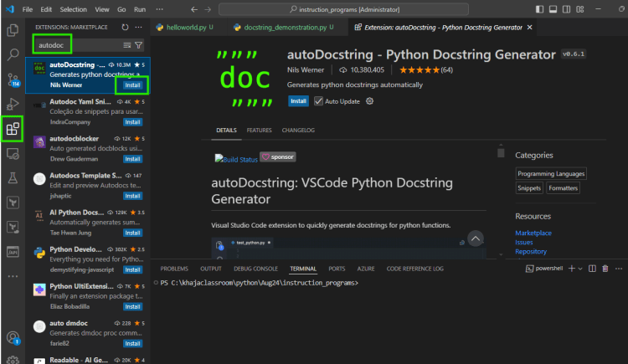Open the Marketplace resource link

coord(533,233)
